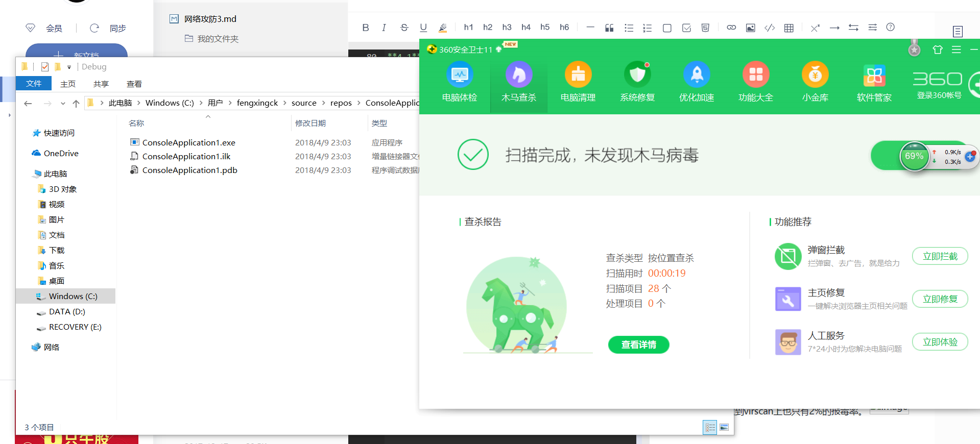
Task: Expand chevron after repos in address bar
Action: (x=358, y=103)
